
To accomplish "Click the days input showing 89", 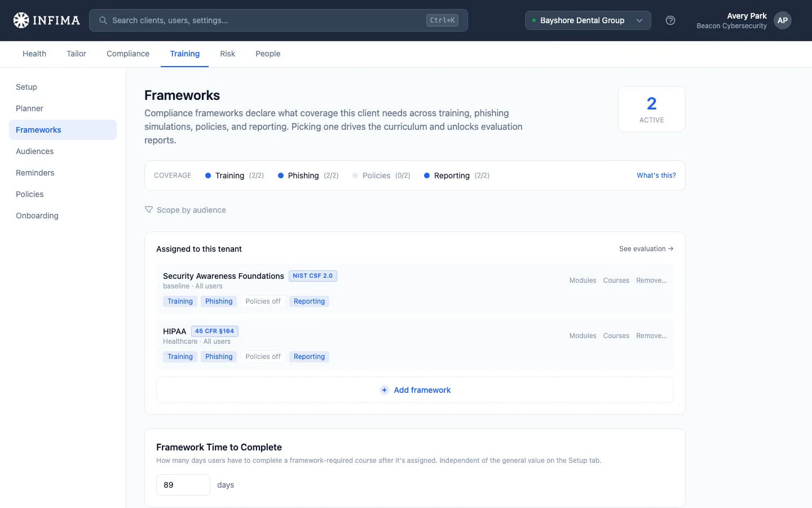I will point(183,485).
